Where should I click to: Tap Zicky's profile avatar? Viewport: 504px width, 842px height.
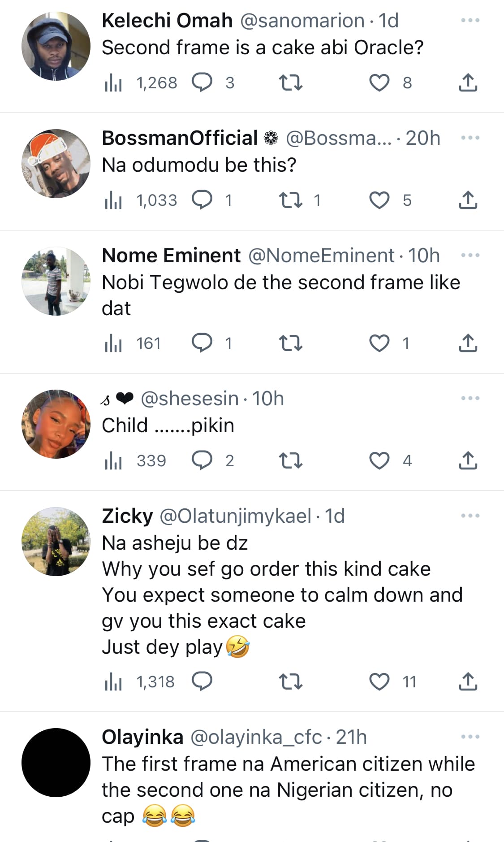coord(56,542)
